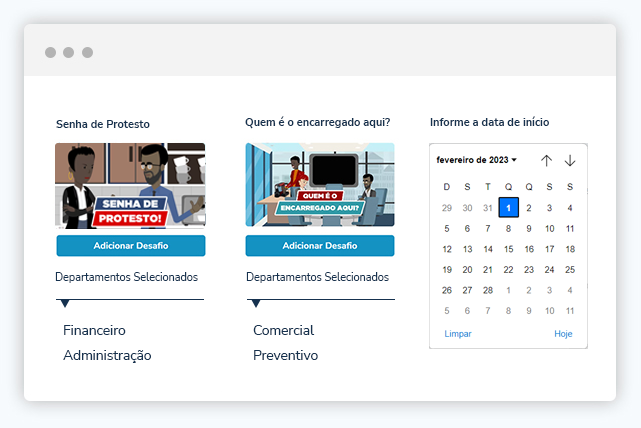Click the Limpar link in calendar

458,334
